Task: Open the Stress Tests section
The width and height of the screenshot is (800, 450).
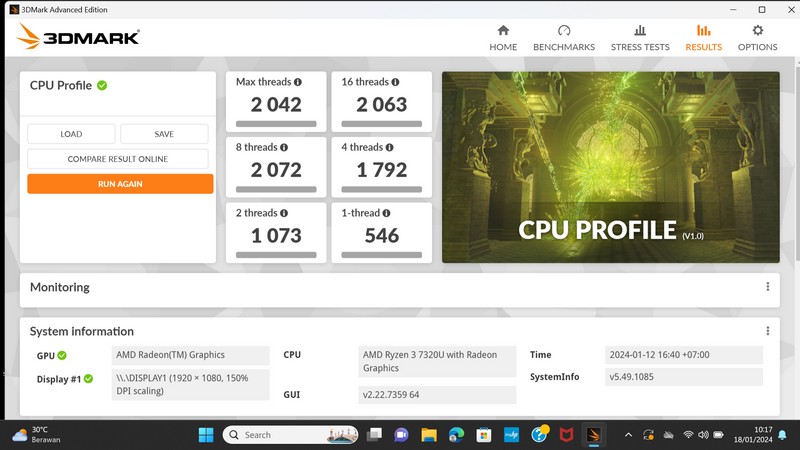Action: (640, 31)
